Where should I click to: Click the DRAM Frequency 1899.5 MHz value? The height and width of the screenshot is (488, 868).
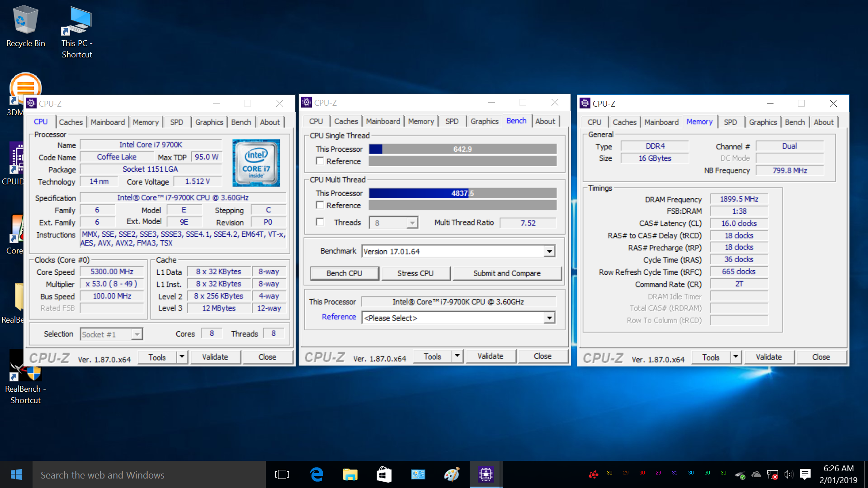[x=739, y=199]
